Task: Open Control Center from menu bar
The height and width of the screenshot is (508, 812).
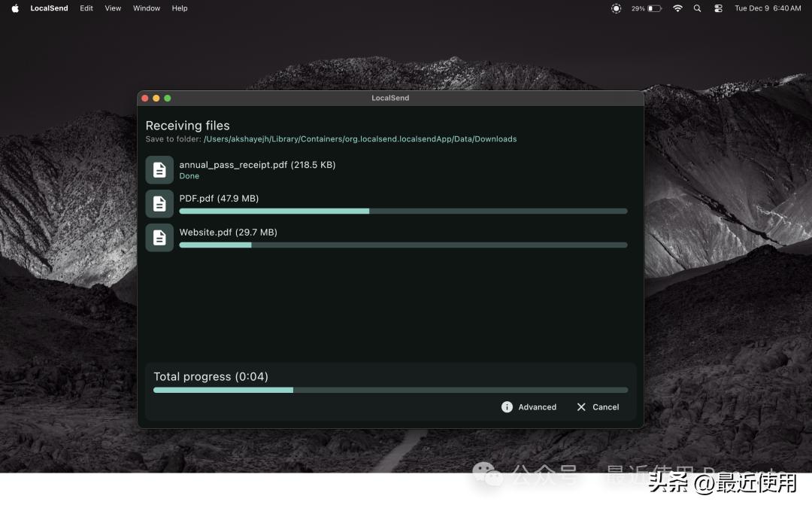Action: pos(718,8)
